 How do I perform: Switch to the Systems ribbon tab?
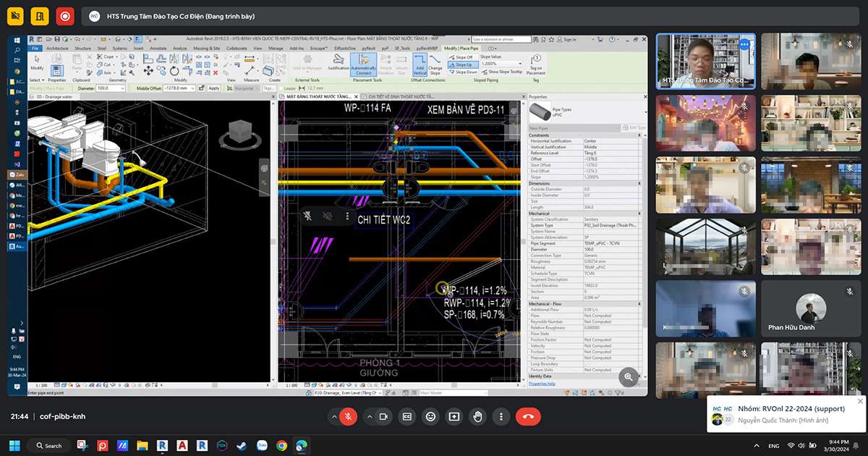click(x=119, y=48)
